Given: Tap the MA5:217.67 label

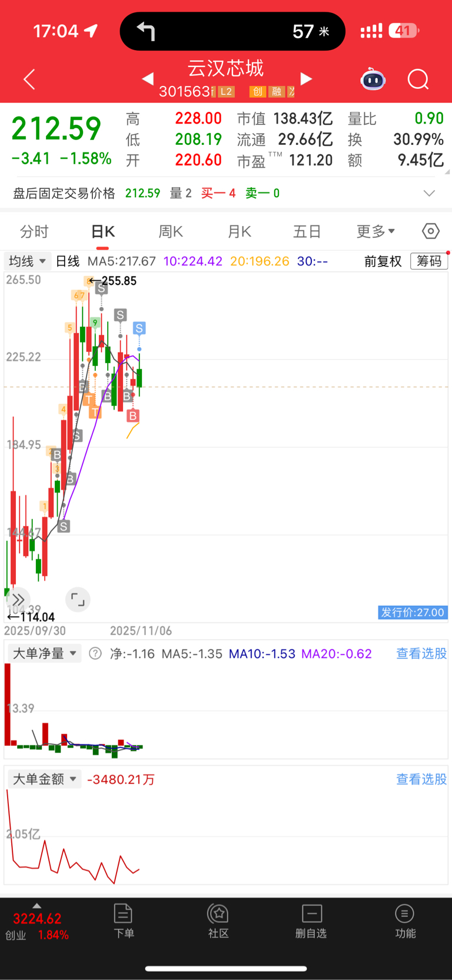Looking at the screenshot, I should (x=121, y=261).
